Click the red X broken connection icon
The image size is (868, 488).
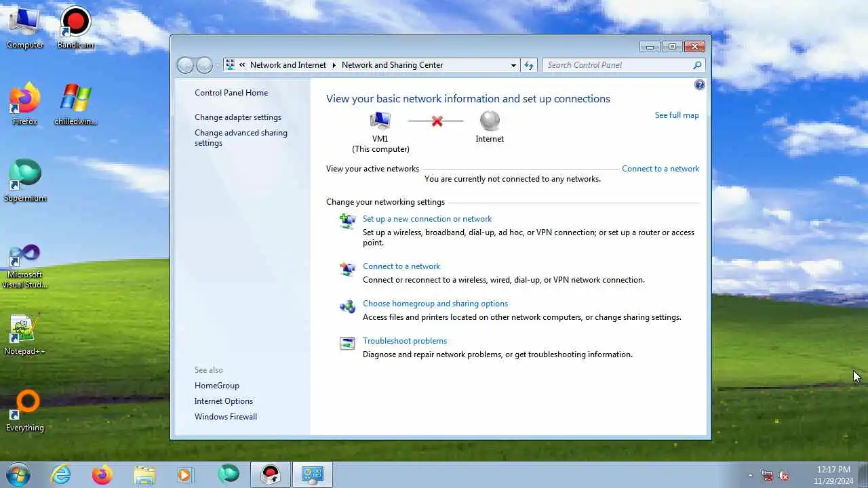tap(437, 121)
